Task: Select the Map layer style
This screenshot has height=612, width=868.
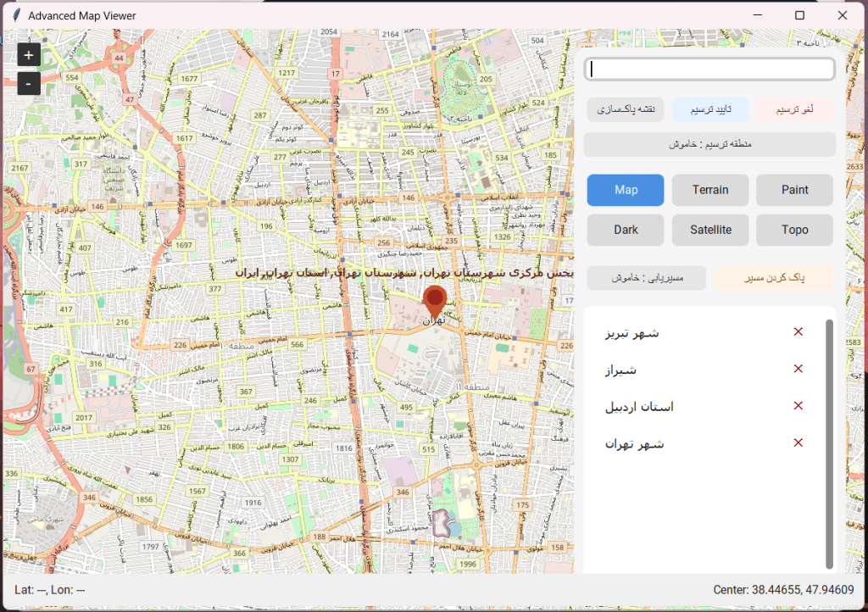Action: click(626, 190)
